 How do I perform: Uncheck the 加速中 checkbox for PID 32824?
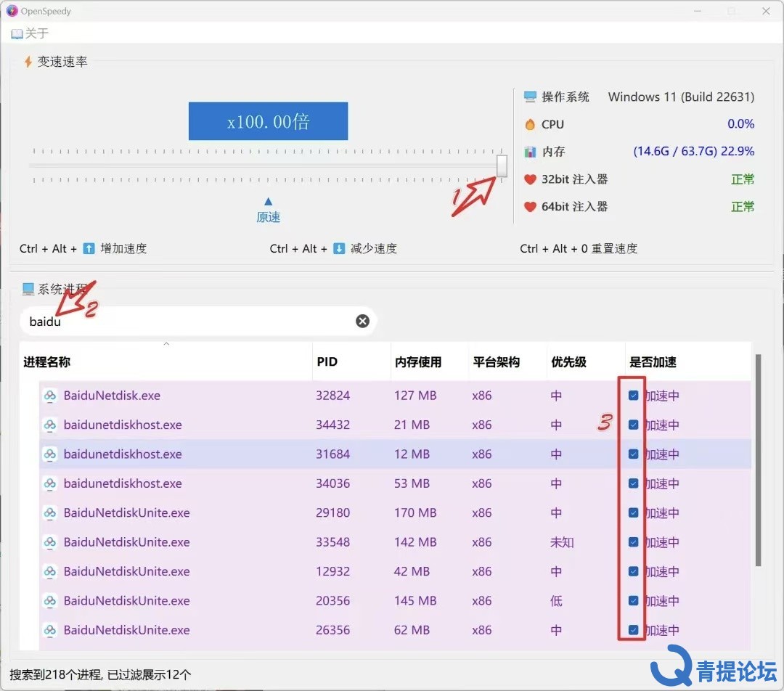[x=634, y=396]
